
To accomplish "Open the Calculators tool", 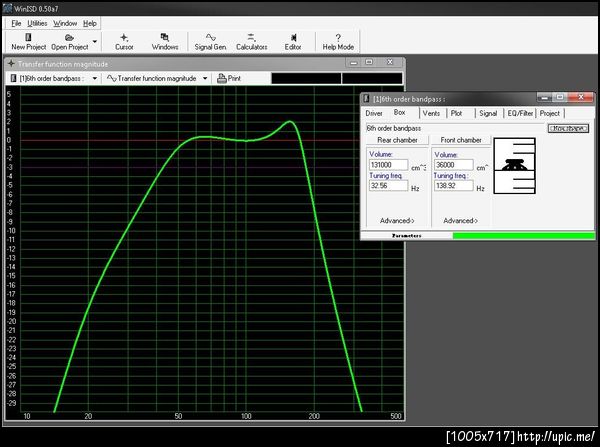I will pos(251,37).
